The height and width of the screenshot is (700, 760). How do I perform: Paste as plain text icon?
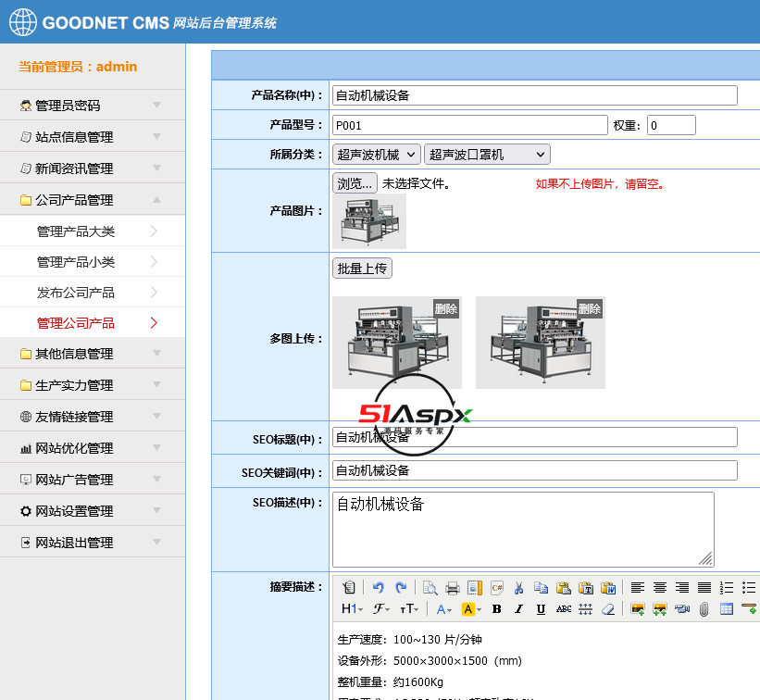(586, 588)
